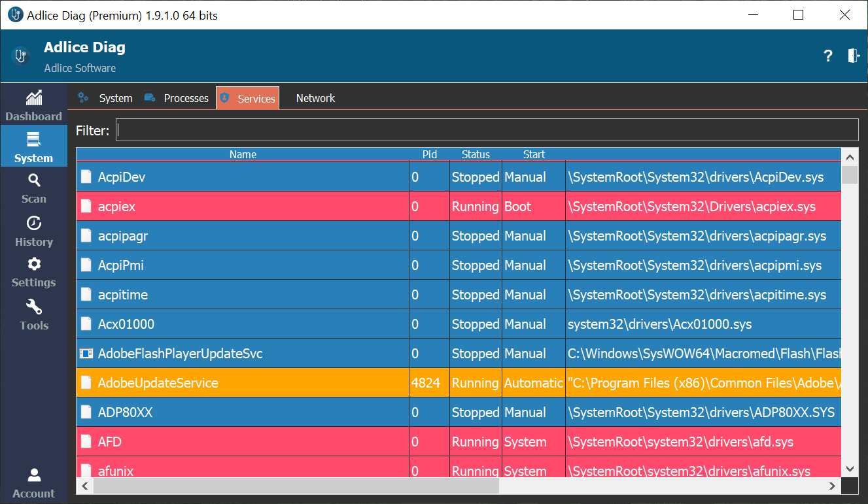The image size is (868, 504).
Task: Open the Account user icon
Action: coord(33,475)
